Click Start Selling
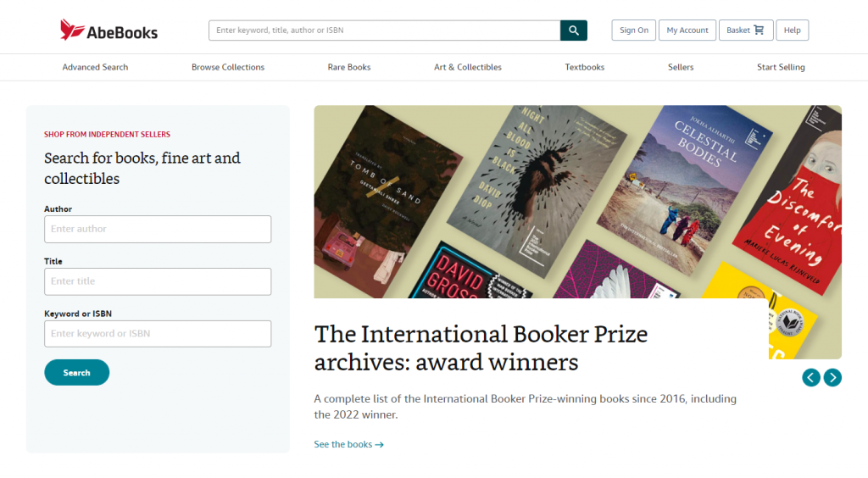The height and width of the screenshot is (478, 868). (x=781, y=67)
